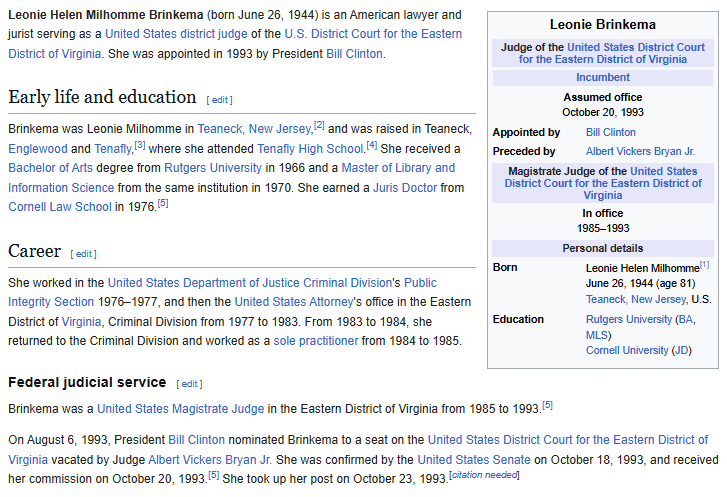727x497 pixels.
Task: Click the Bill Clinton link in intro paragraph
Action: pos(354,53)
